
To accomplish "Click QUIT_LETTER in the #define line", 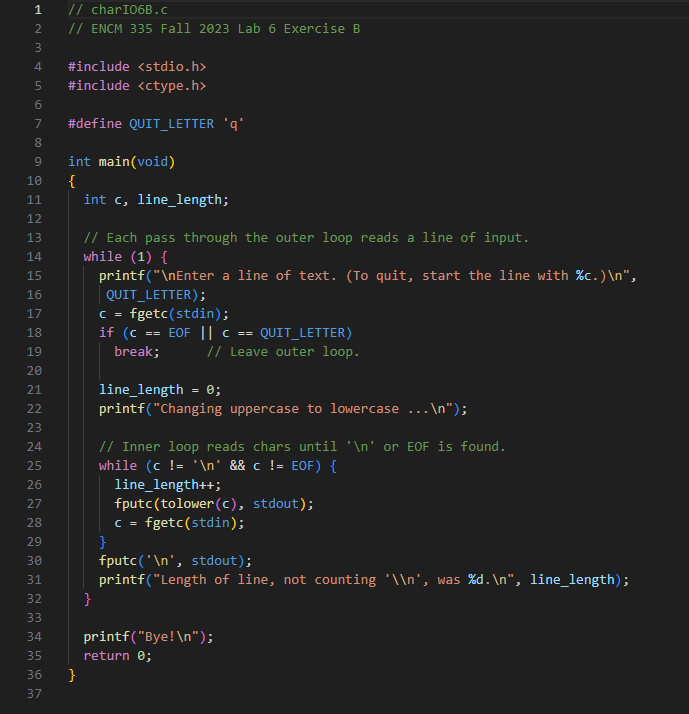I will (172, 124).
